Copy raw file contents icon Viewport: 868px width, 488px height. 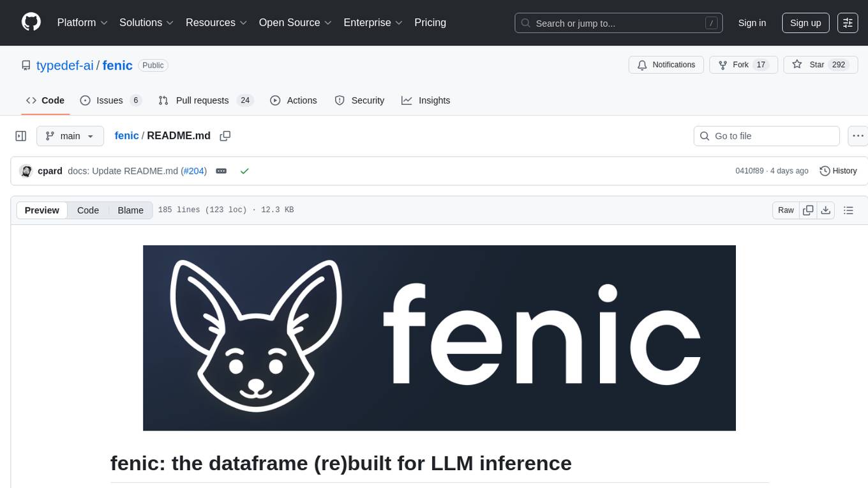[x=808, y=210]
